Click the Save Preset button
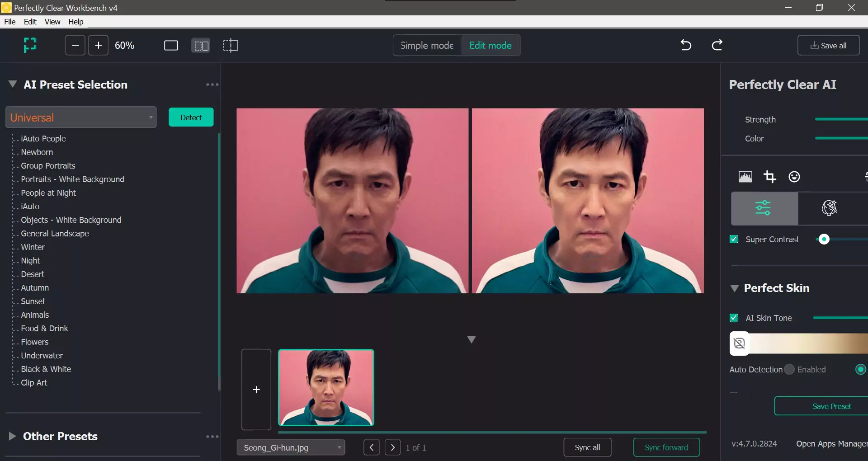 coord(821,406)
